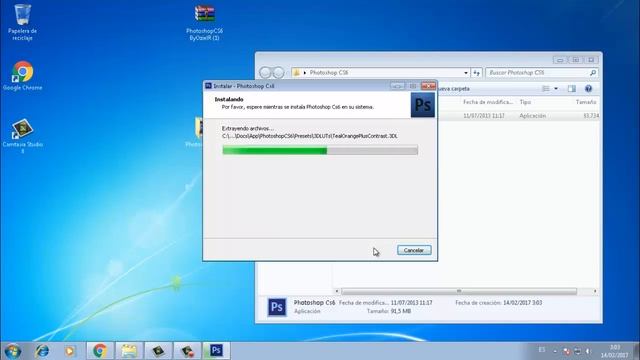640x360 pixels.
Task: Go forward in the Explorer window
Action: coord(278,73)
